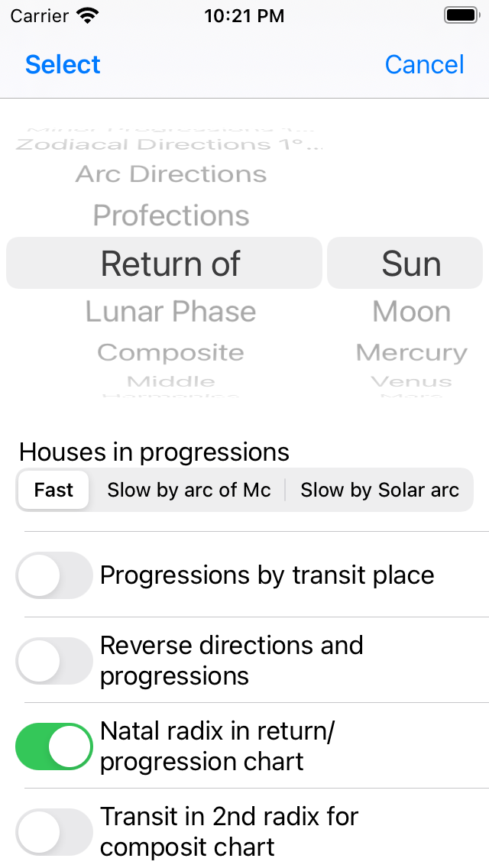
Task: Tap the Cancel button
Action: pyautogui.click(x=424, y=65)
